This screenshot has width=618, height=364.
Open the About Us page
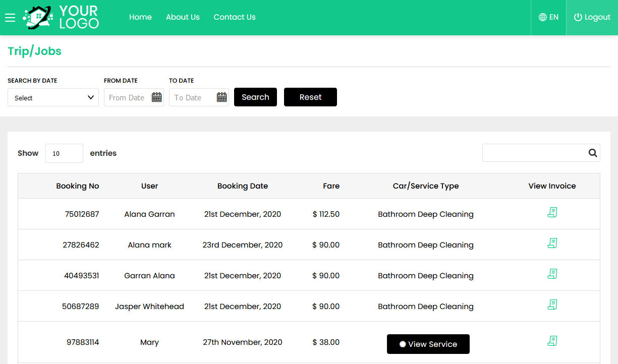[183, 17]
